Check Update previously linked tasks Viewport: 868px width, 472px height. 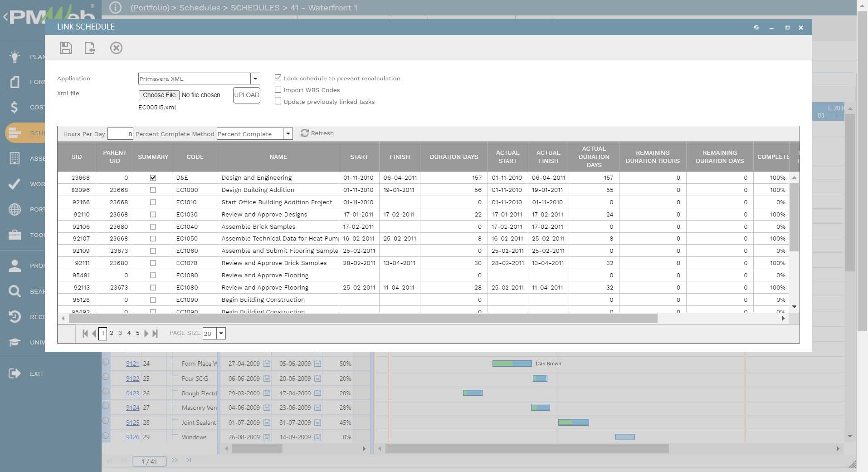point(278,102)
